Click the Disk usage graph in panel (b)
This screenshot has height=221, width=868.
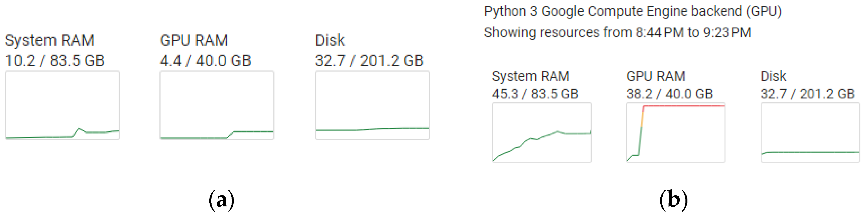810,132
